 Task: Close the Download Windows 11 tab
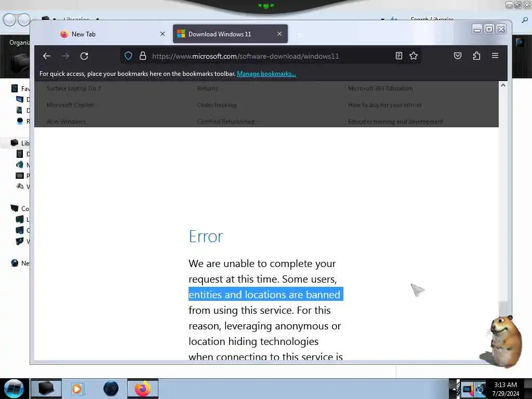coord(280,34)
